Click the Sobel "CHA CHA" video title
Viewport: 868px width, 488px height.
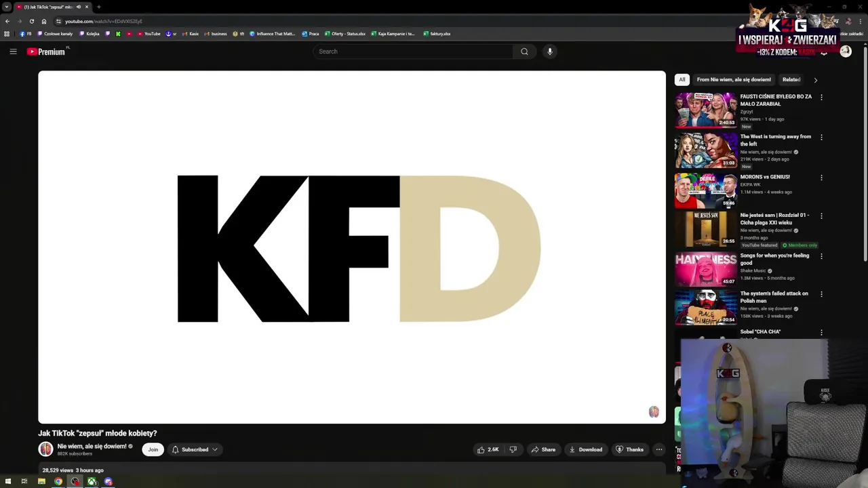(x=760, y=332)
